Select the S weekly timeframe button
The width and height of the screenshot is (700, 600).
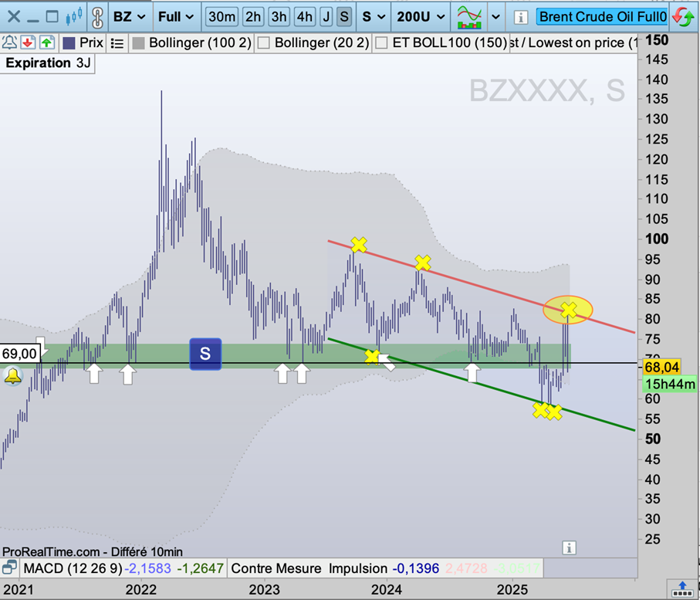[x=343, y=17]
